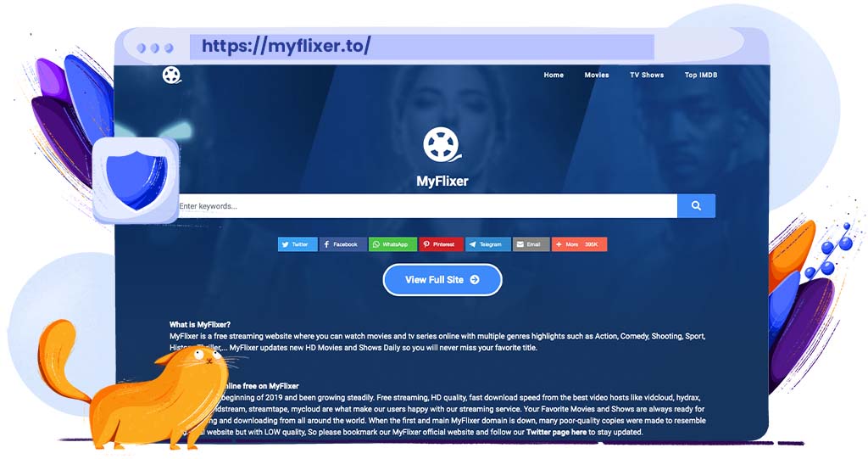The height and width of the screenshot is (459, 868).
Task: Open the Top IMDB nav item
Action: point(701,75)
